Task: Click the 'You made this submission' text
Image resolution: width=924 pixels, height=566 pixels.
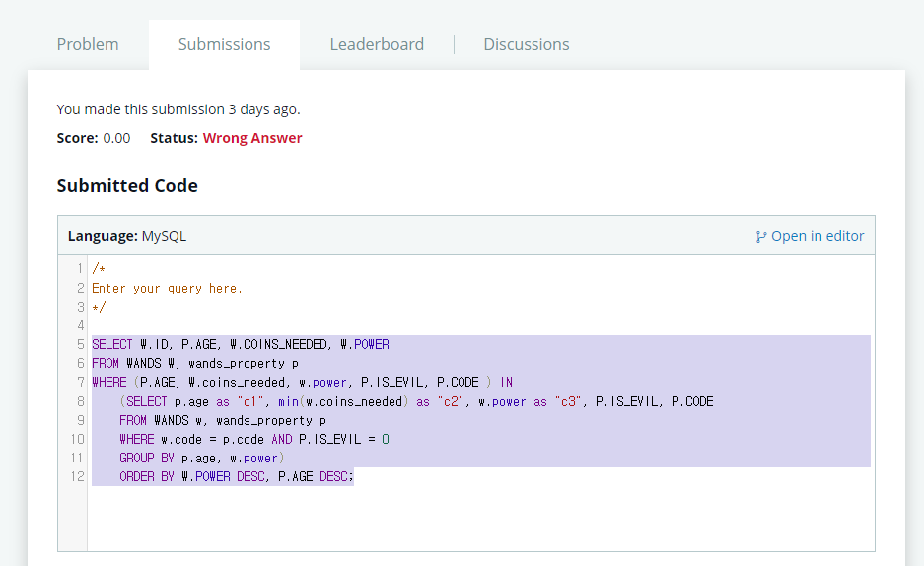Action: pyautogui.click(x=178, y=109)
